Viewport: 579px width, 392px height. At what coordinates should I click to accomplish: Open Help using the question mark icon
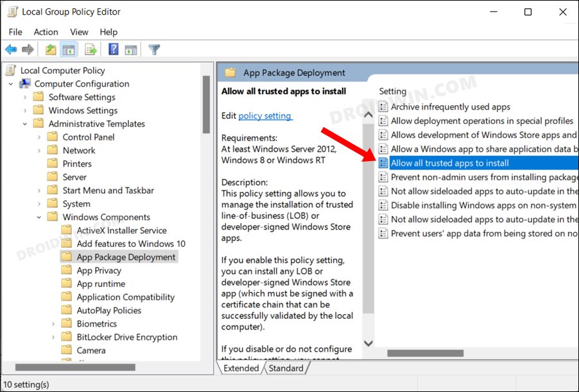(x=112, y=49)
